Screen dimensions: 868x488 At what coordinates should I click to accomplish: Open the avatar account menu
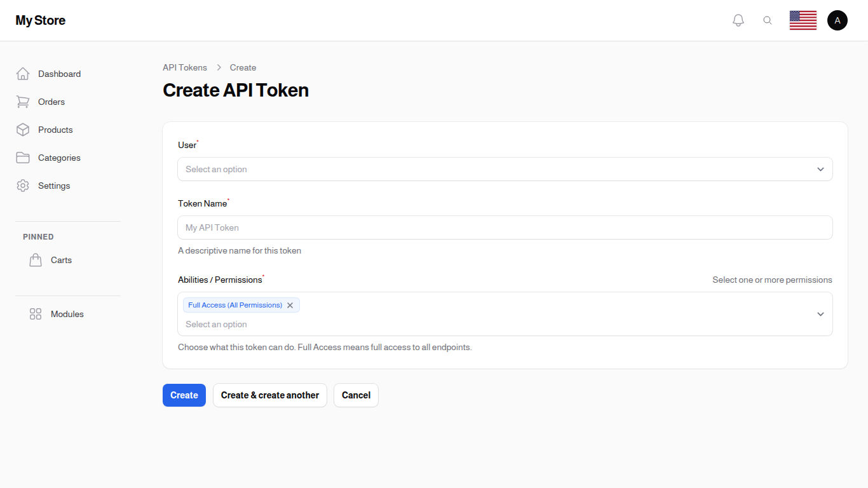[x=837, y=20]
